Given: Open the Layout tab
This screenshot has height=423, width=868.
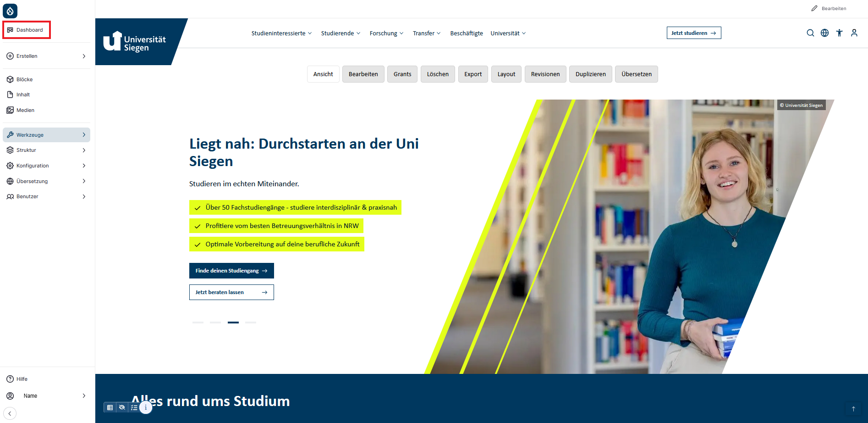Looking at the screenshot, I should (x=506, y=74).
